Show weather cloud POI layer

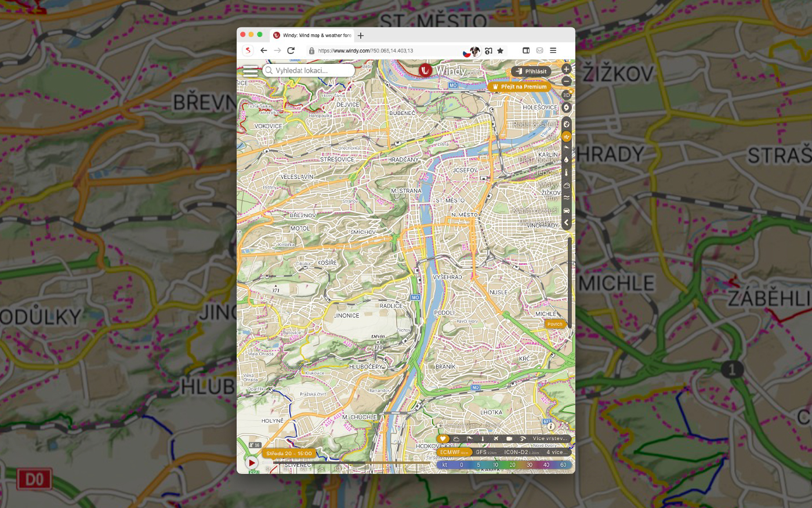click(456, 439)
